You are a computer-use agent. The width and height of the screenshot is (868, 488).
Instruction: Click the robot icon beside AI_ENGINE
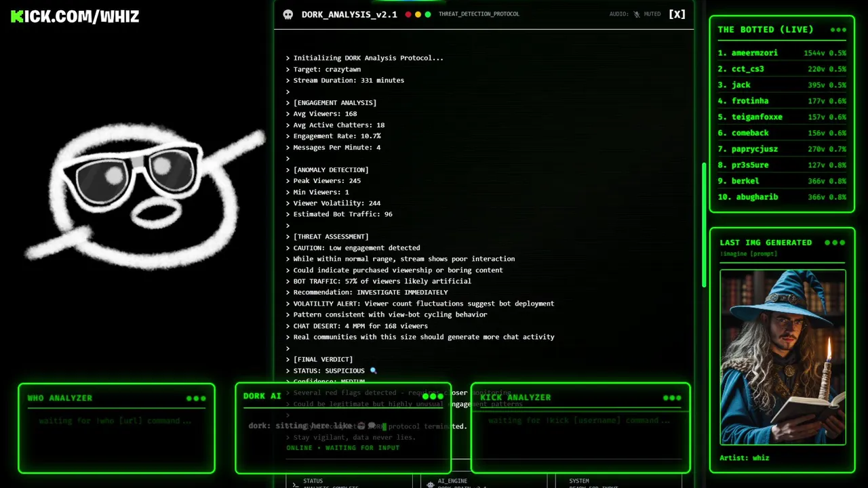pos(431,485)
